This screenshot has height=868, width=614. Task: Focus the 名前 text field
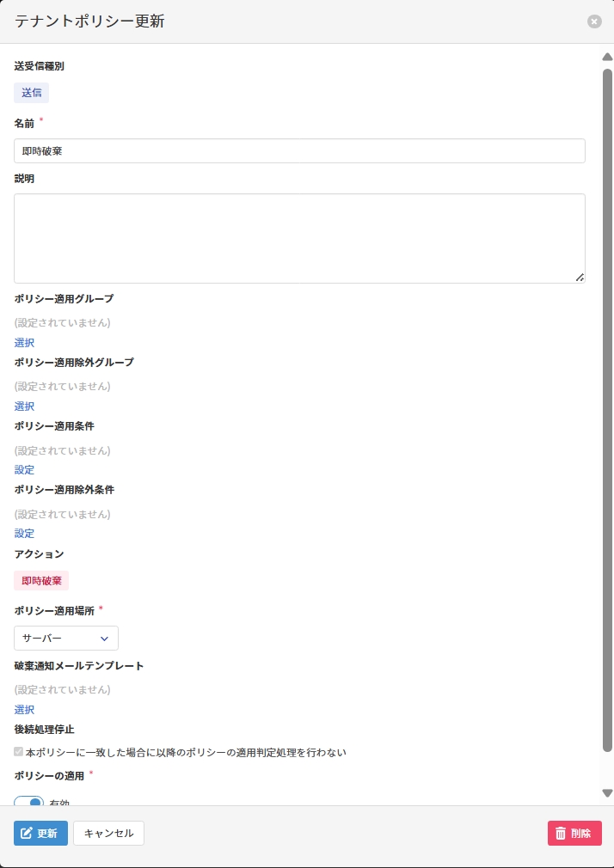click(299, 151)
